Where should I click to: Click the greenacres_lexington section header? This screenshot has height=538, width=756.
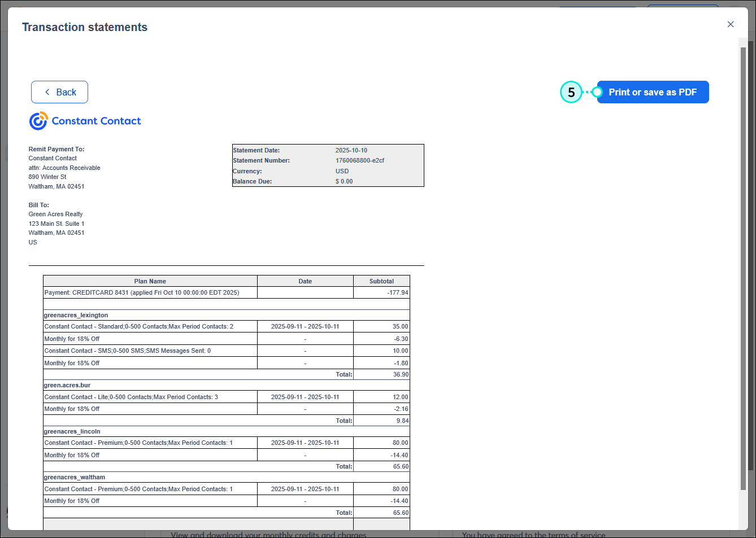coord(76,315)
